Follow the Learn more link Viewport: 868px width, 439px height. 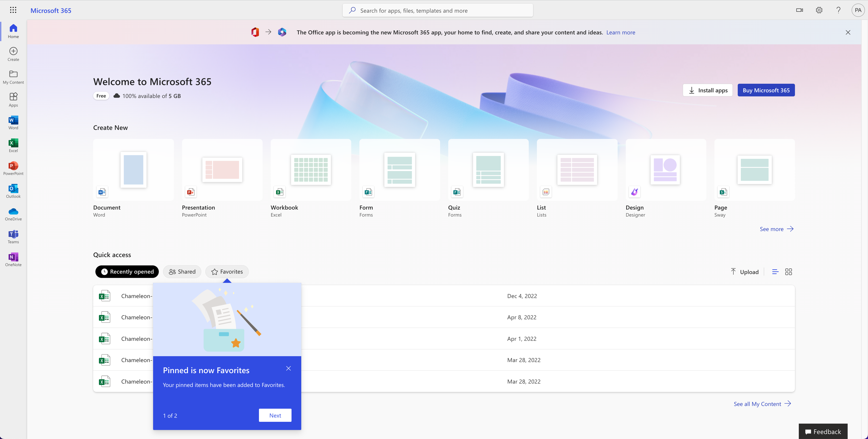(621, 32)
